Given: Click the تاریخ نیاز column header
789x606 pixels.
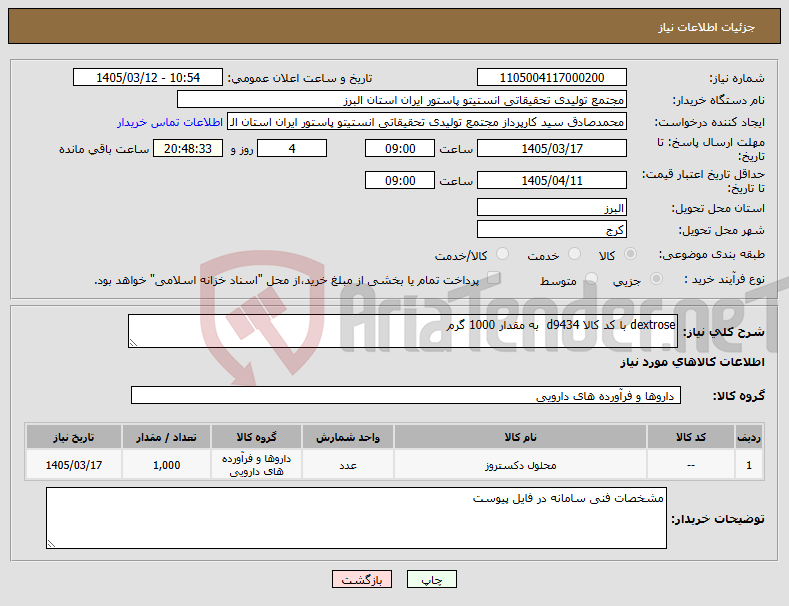Looking at the screenshot, I should 74,437.
